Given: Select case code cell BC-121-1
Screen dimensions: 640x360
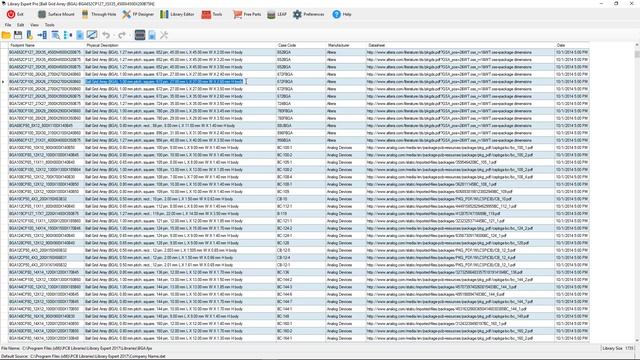Looking at the screenshot, I should point(301,221).
